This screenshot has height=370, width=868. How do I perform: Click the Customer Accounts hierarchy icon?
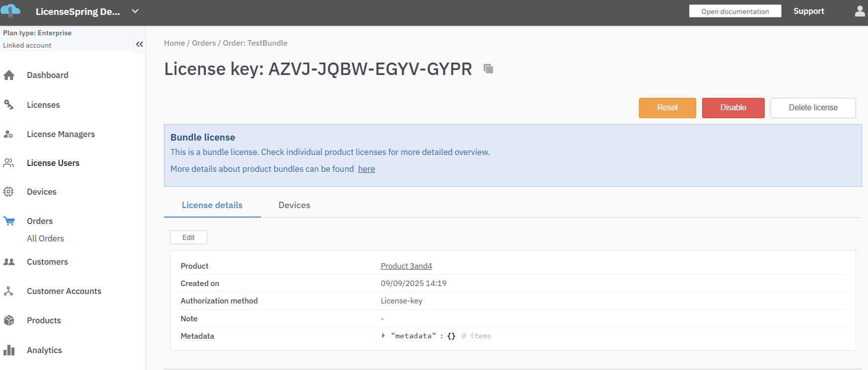[9, 291]
